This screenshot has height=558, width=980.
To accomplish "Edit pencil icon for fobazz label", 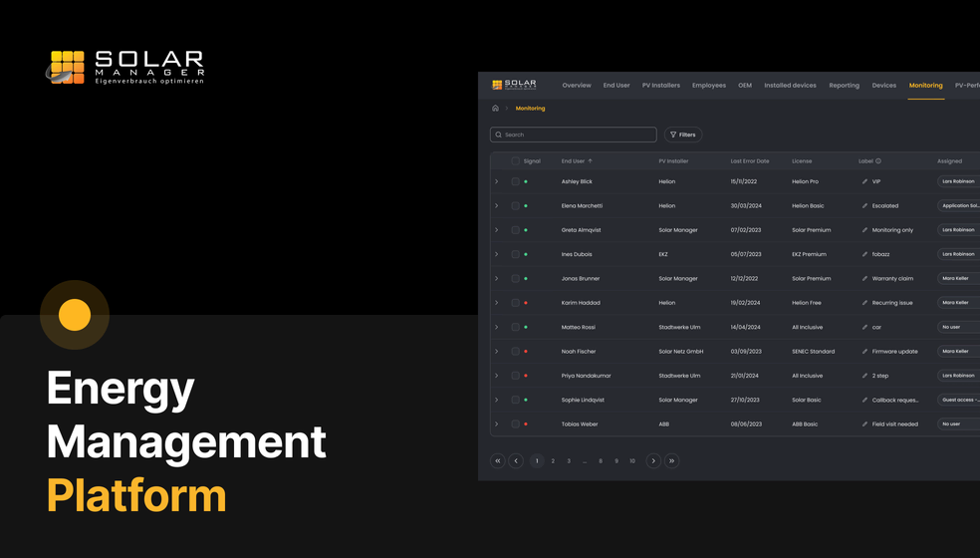I will 865,254.
